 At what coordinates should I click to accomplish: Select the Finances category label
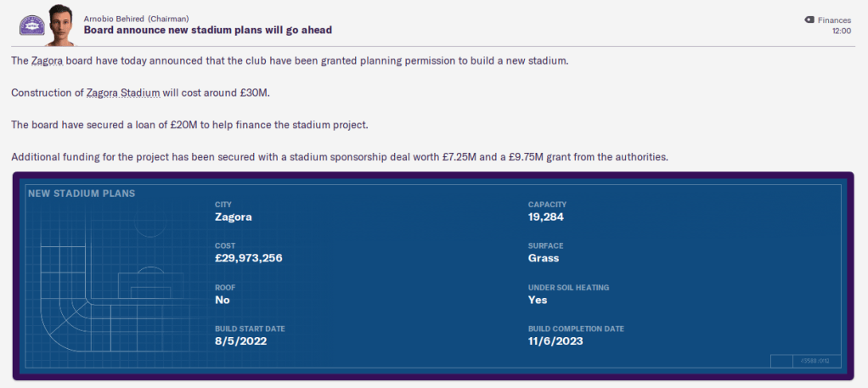point(834,20)
